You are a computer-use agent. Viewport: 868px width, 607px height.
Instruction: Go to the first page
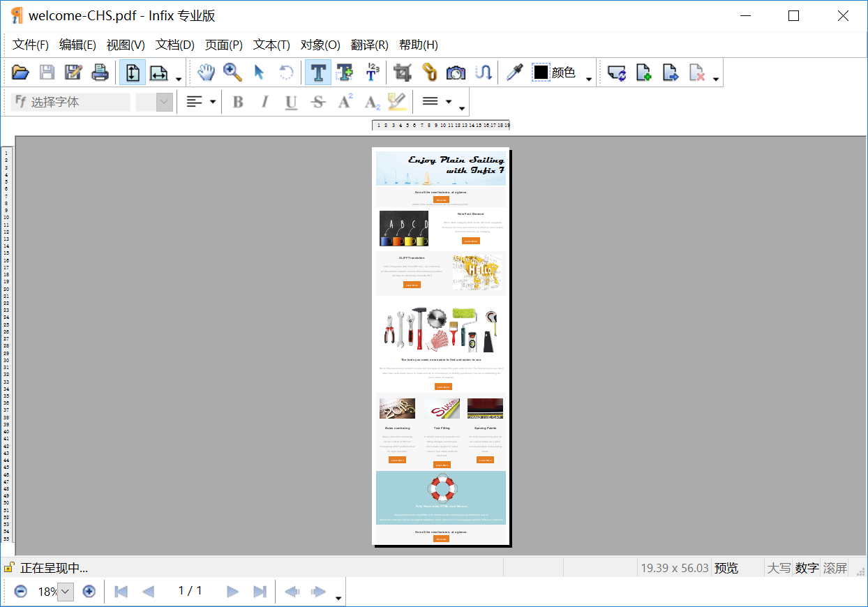tap(121, 592)
